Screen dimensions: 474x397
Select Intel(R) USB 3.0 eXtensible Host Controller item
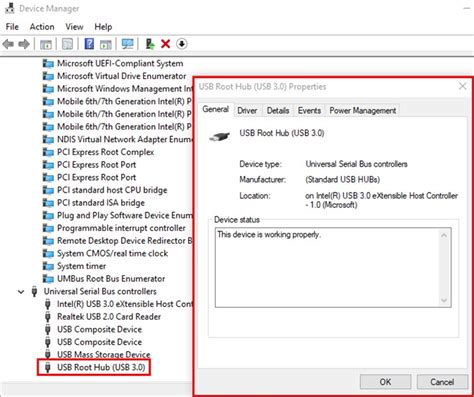[125, 304]
